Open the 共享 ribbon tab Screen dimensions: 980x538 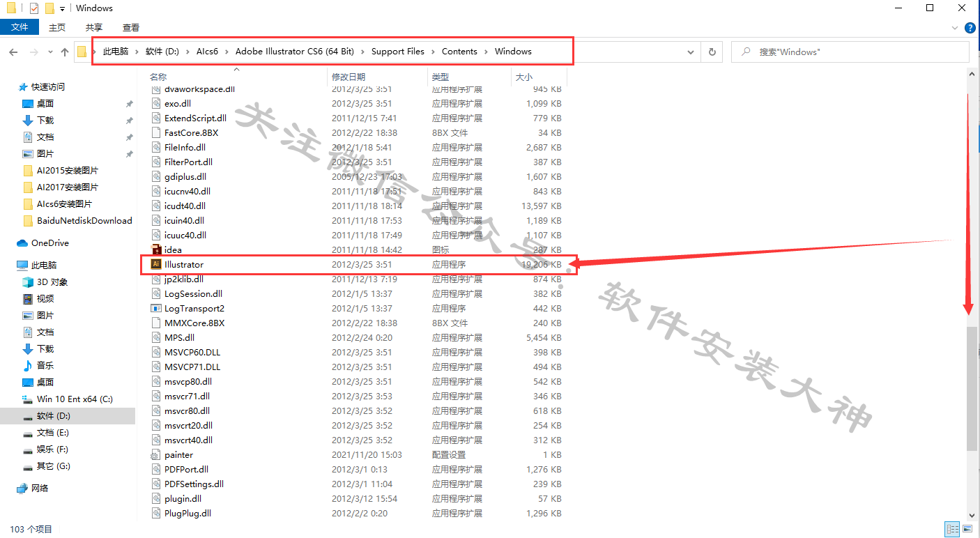pyautogui.click(x=94, y=27)
